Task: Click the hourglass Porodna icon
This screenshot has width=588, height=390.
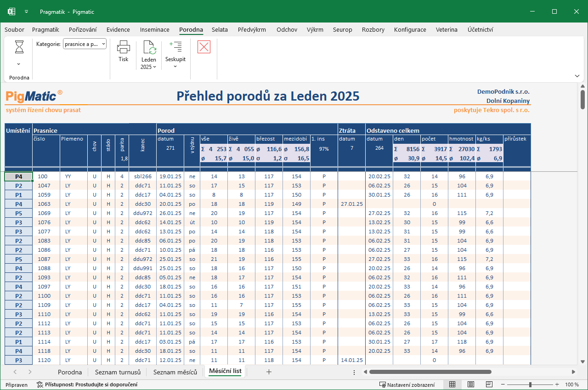Action: [19, 47]
